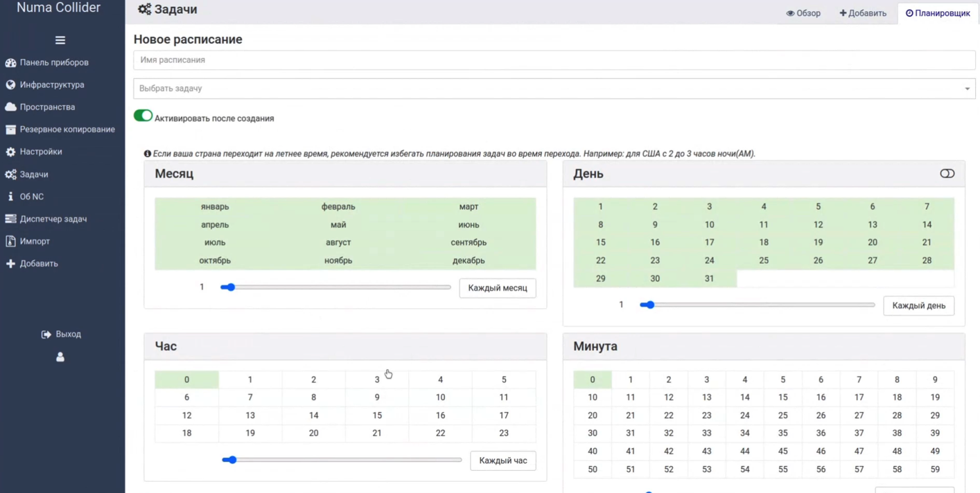Click the Каждый месяц button

point(497,288)
